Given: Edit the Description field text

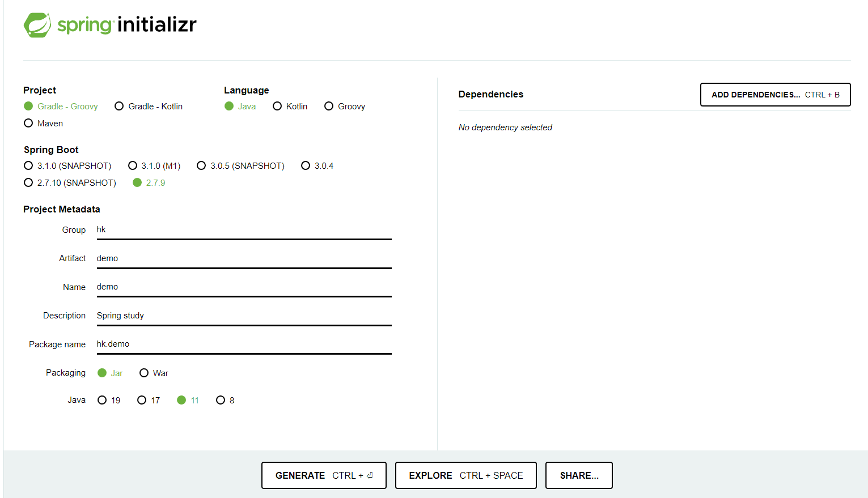Looking at the screenshot, I should tap(244, 316).
